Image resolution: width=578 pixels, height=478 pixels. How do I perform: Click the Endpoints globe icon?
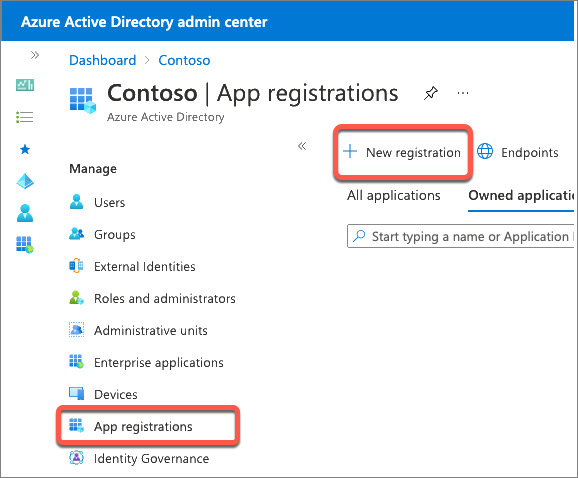point(485,151)
